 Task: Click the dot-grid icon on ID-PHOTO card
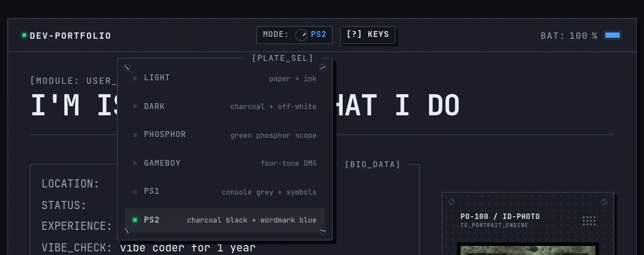[589, 220]
